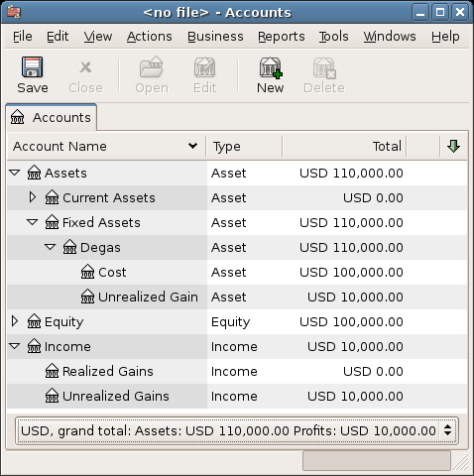Image resolution: width=474 pixels, height=476 pixels.
Task: Click the bank icon beside Income
Action: (34, 346)
